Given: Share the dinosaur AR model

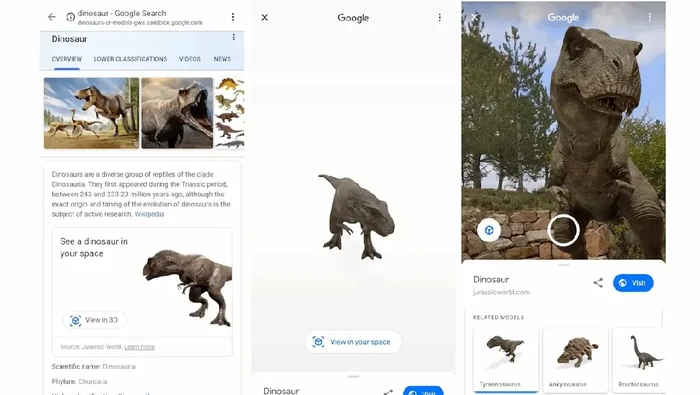Looking at the screenshot, I should pos(598,283).
